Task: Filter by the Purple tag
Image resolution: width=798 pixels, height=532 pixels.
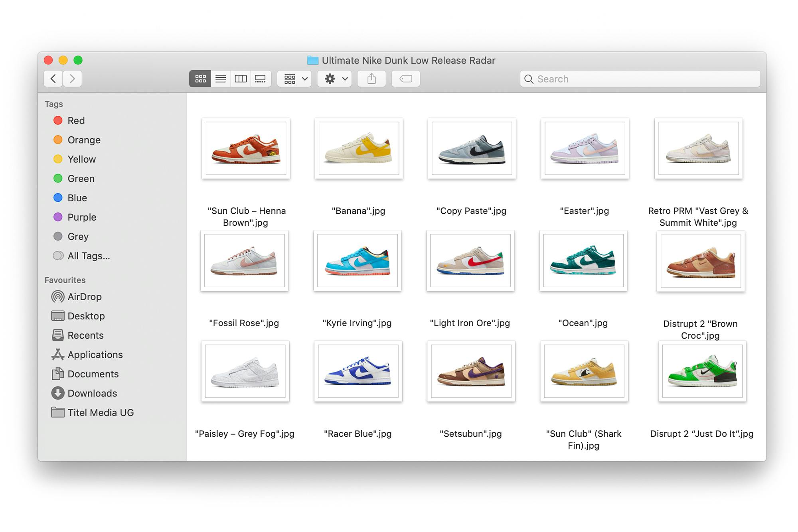Action: click(x=81, y=217)
